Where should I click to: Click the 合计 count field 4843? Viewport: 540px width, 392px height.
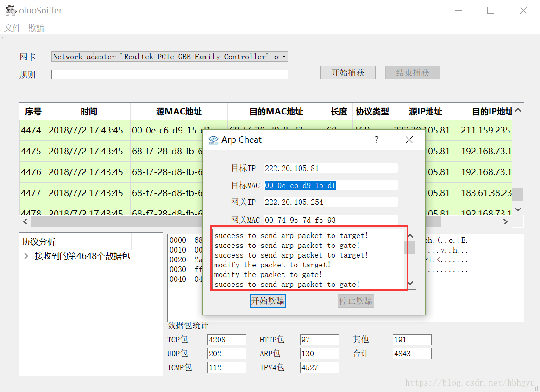click(412, 354)
